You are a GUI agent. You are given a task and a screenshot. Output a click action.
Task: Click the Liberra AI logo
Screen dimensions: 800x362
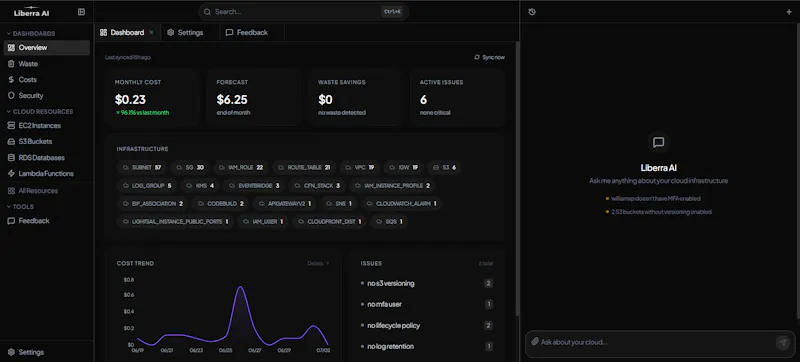tap(32, 12)
